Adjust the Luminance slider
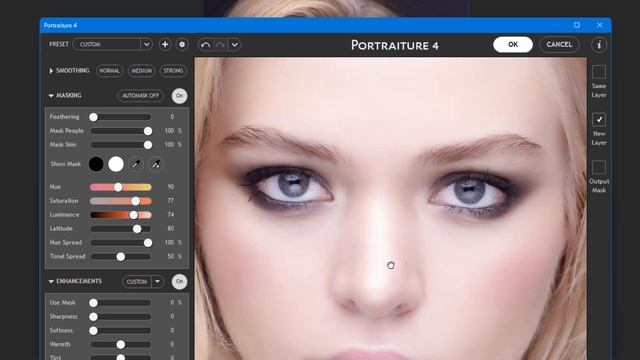 tap(120, 215)
